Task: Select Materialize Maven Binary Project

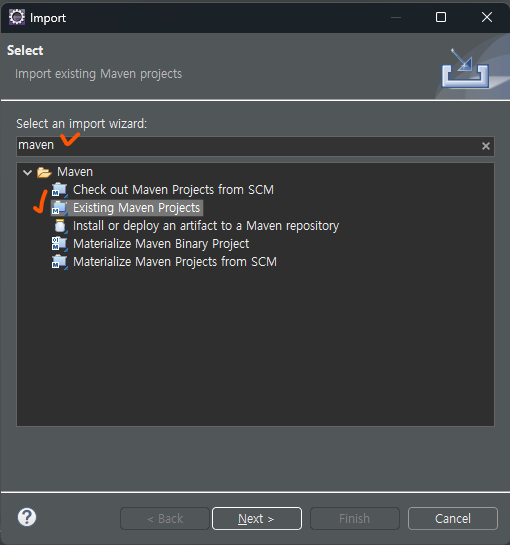Action: (x=161, y=244)
